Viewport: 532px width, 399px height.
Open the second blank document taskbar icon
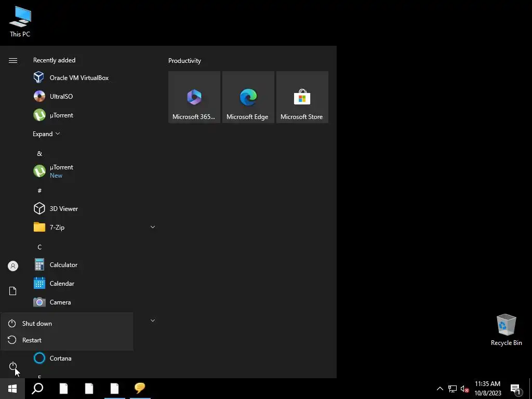click(x=89, y=389)
